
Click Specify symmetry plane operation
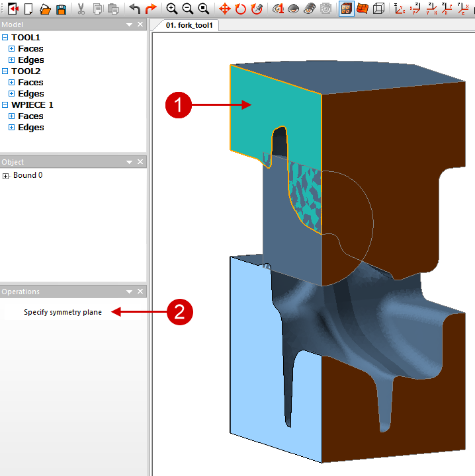(63, 312)
